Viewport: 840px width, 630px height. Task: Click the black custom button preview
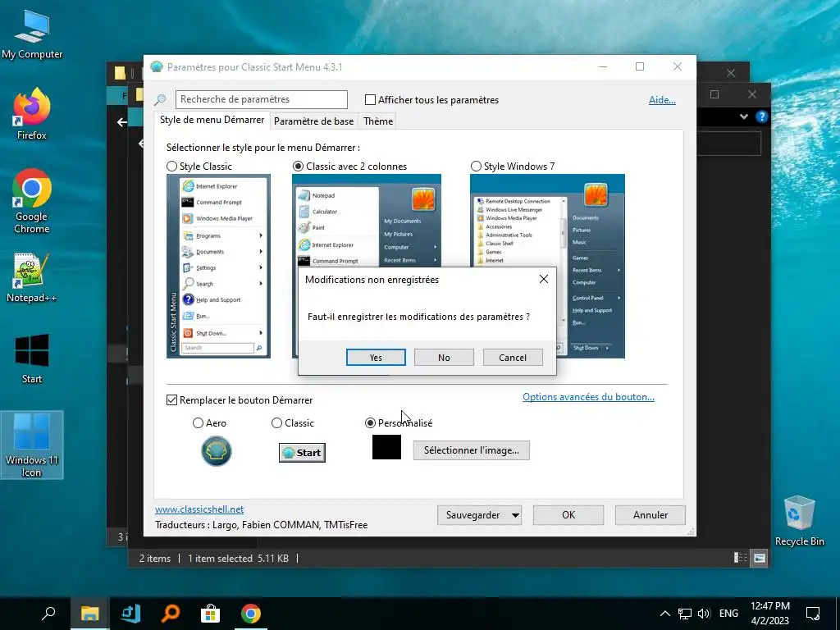tap(387, 447)
